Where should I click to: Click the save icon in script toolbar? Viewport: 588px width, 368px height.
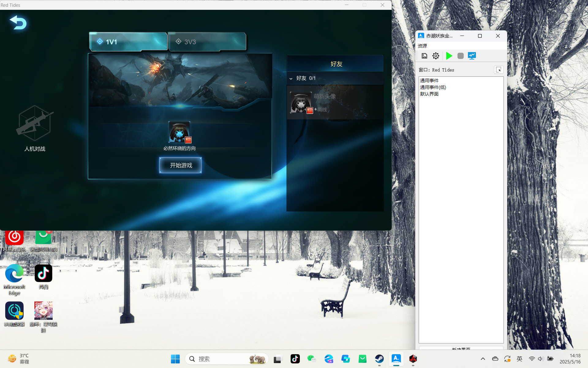click(424, 56)
